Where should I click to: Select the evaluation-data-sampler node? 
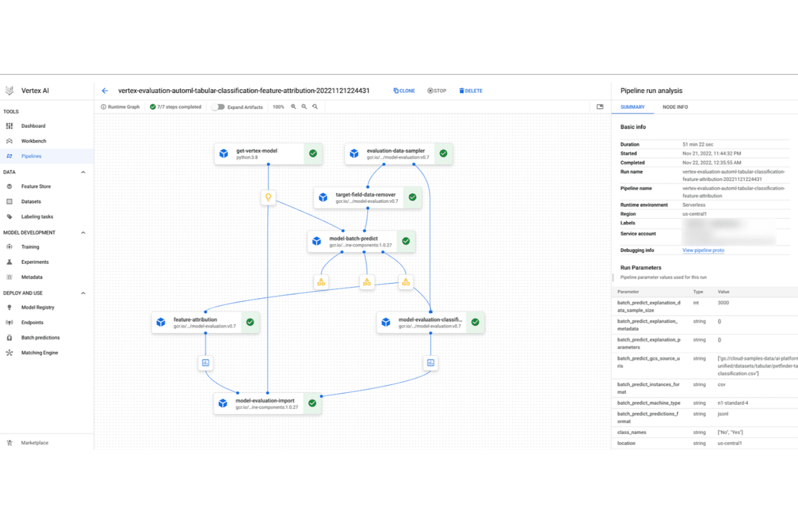point(398,154)
